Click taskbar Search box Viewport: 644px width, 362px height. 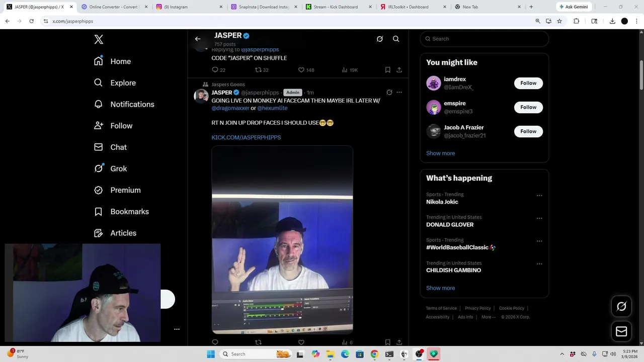click(x=256, y=354)
